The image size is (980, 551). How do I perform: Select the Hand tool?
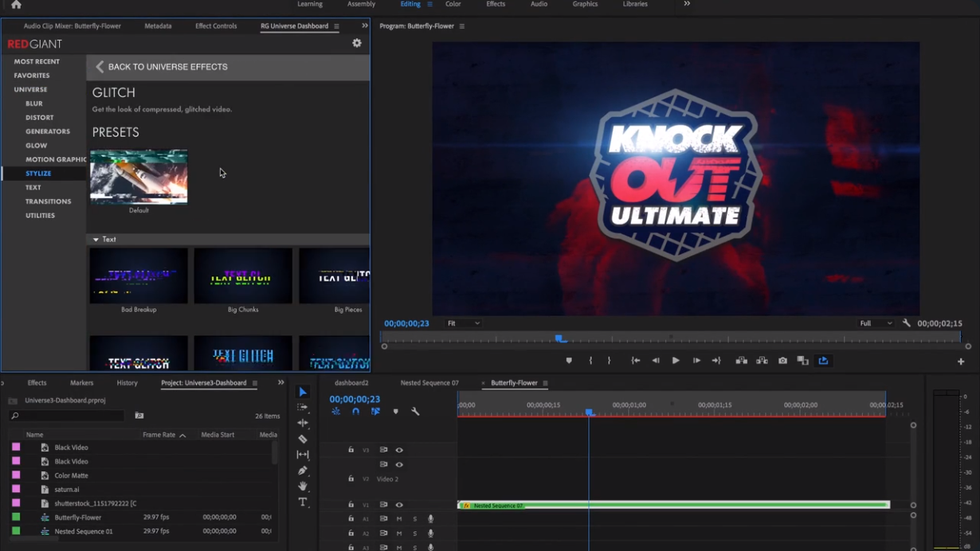pos(303,487)
